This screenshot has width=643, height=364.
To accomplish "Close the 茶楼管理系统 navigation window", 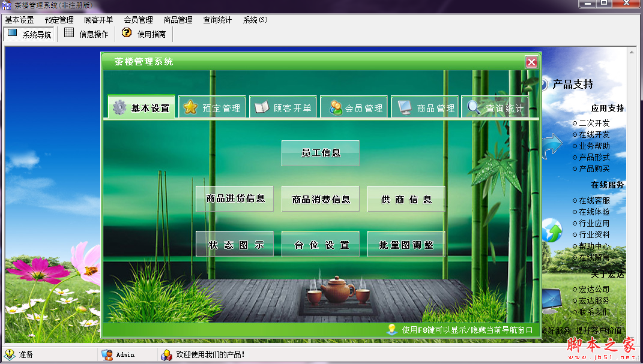I will click(531, 62).
